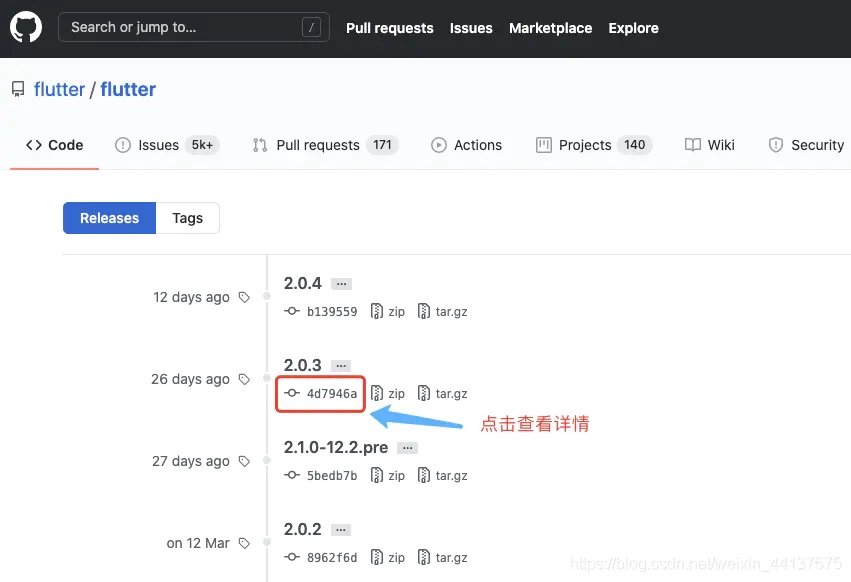
Task: Download zip for release 2.0.3
Action: (397, 394)
